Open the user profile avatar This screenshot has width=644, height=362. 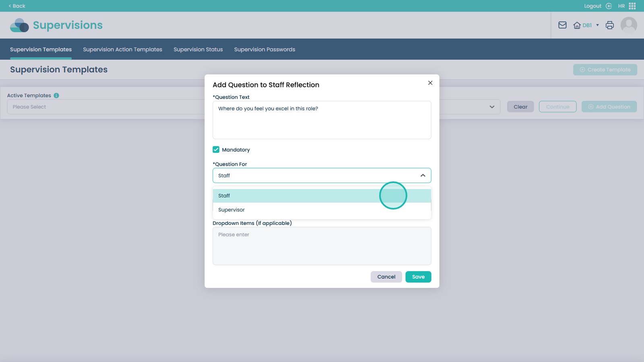tap(629, 25)
